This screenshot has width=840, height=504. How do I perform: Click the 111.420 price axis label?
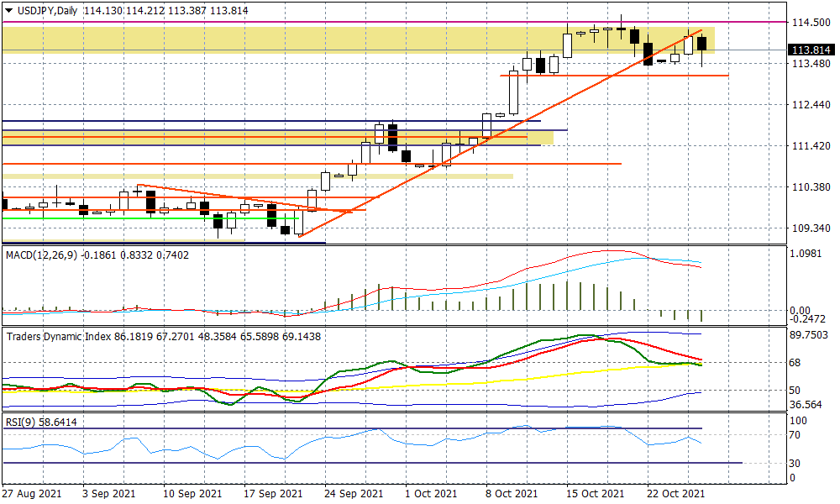coord(811,145)
